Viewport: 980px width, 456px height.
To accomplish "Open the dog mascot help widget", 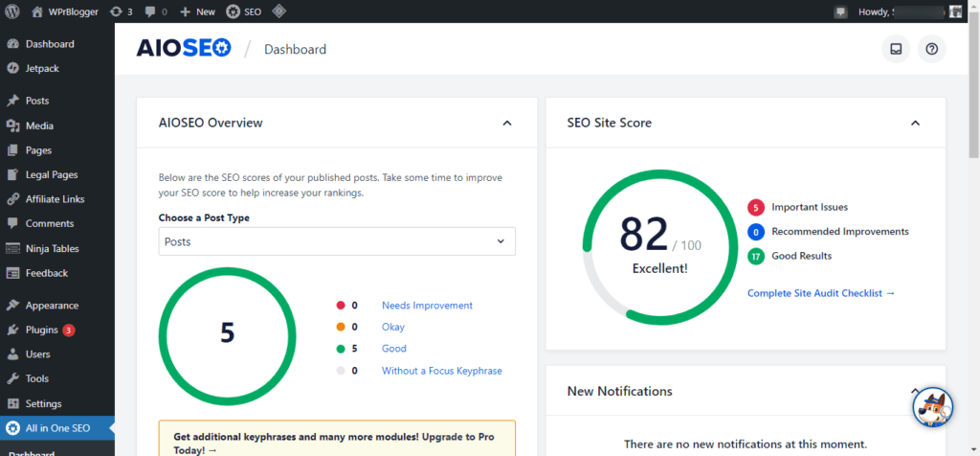I will (x=932, y=408).
